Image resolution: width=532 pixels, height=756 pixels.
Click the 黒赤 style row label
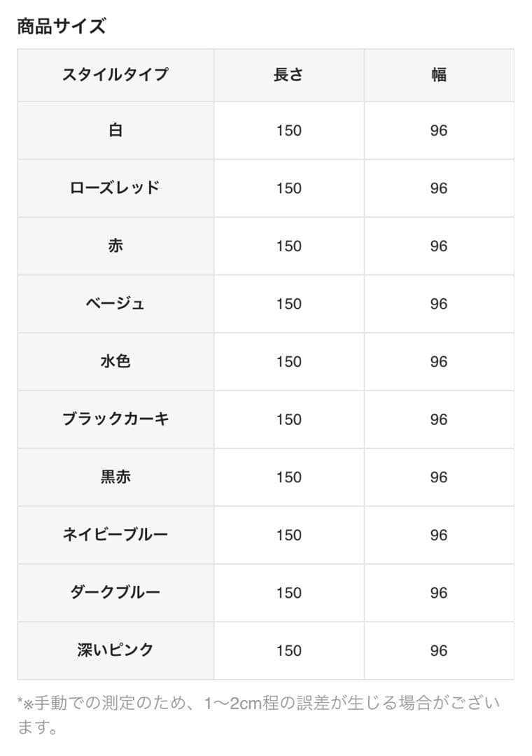click(115, 477)
